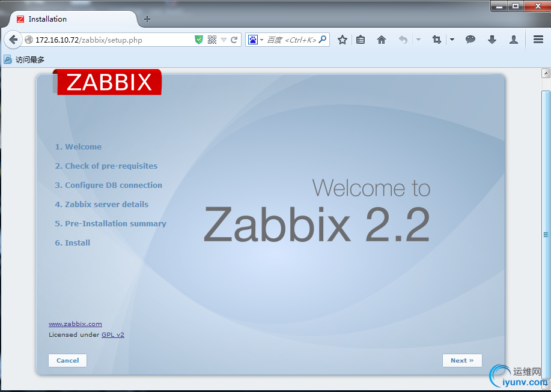Screen dimensions: 551x392
Task: Select step 2. Check of pre-requisites
Action: click(106, 166)
